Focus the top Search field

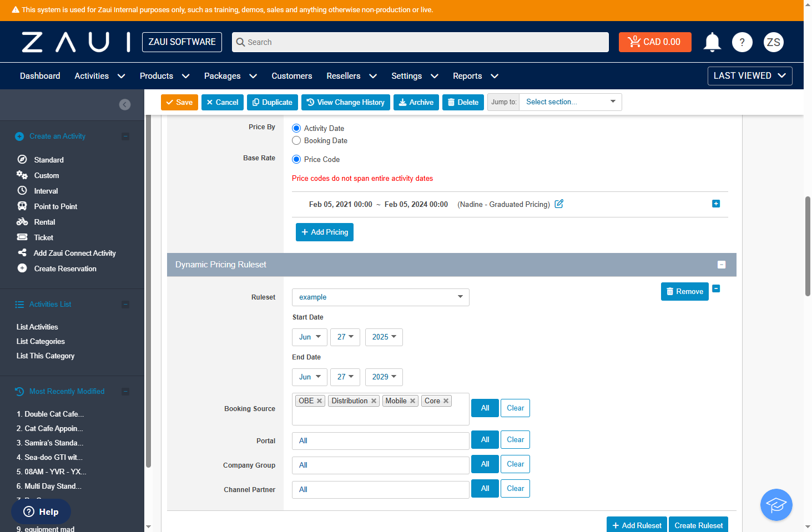(x=420, y=42)
